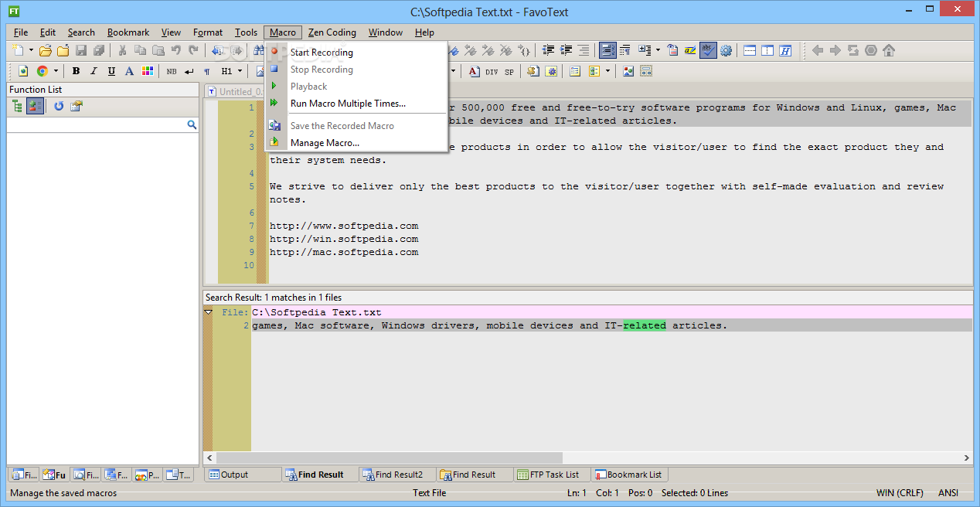Open the New file dropdown arrow
Screen dimensions: 980x507
coord(31,50)
